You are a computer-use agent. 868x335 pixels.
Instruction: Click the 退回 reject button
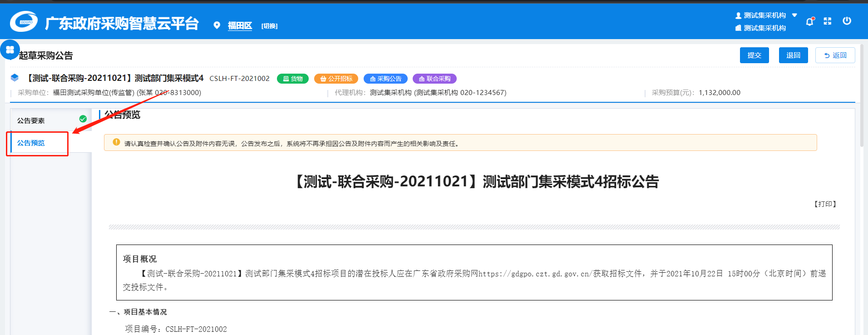tap(793, 55)
